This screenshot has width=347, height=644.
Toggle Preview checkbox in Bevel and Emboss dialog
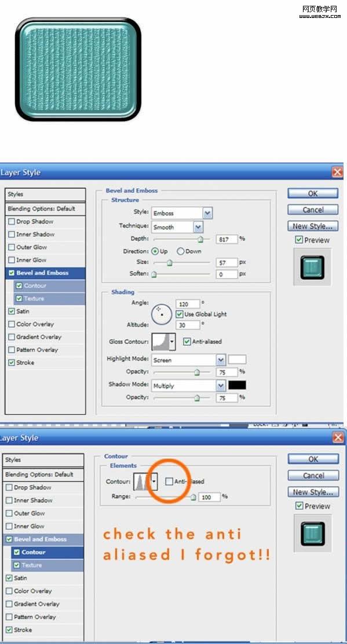299,240
